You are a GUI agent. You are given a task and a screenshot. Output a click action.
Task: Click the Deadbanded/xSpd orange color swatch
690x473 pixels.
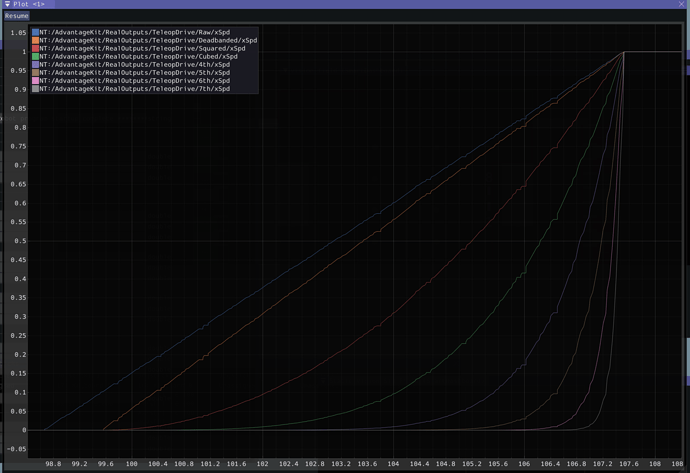(x=35, y=40)
